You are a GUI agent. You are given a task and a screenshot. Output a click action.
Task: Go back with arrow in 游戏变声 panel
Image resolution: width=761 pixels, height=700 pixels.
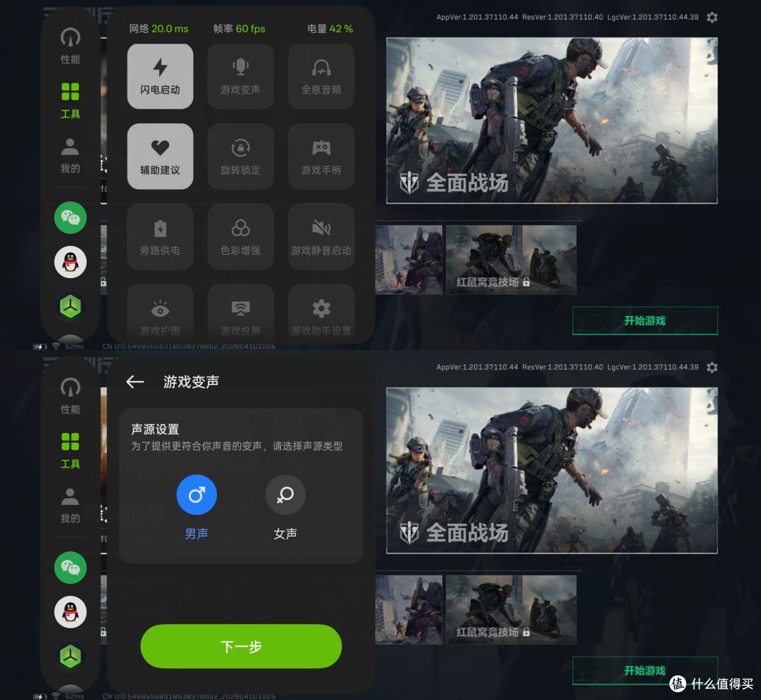click(135, 382)
